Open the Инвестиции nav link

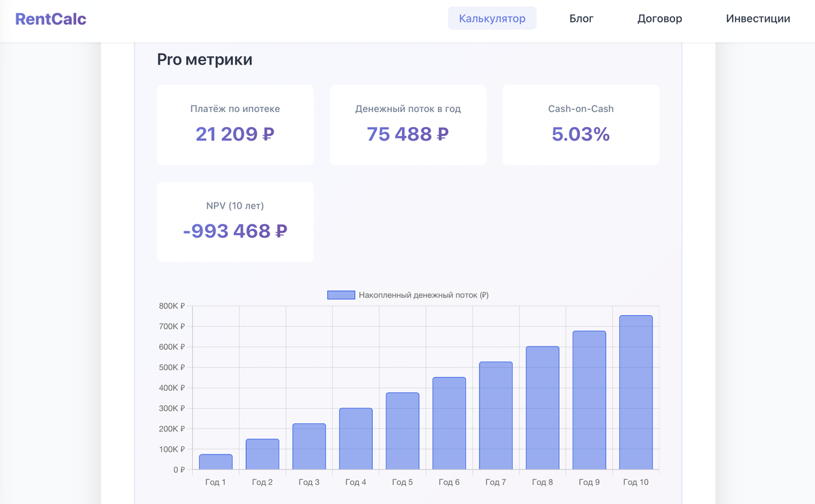coord(758,18)
